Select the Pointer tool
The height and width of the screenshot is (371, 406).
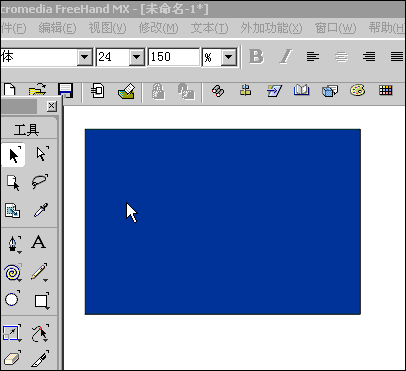13,155
